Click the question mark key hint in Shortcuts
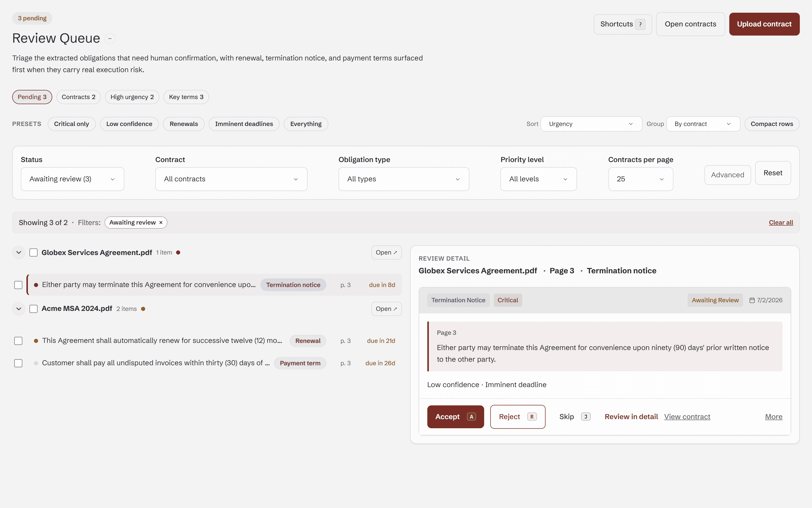Image resolution: width=812 pixels, height=508 pixels. [x=640, y=24]
